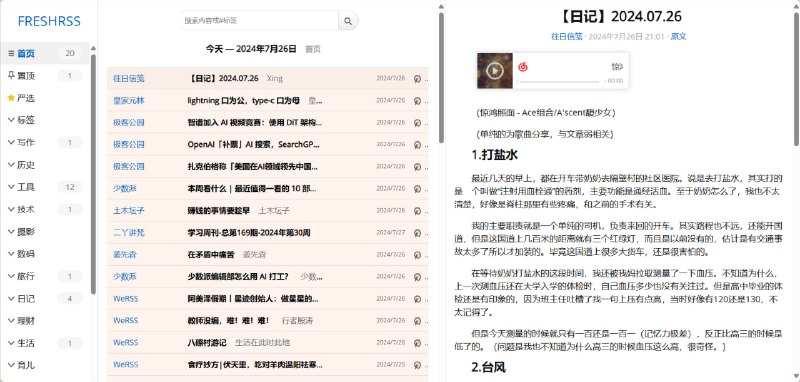Click the sidebar vertical scrollbar
800x382 pixels.
(x=93, y=173)
